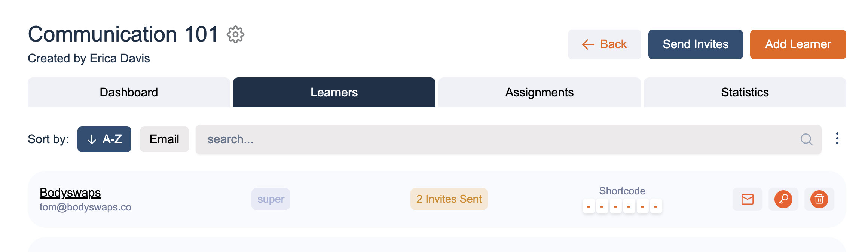Select the Learners tab

click(x=334, y=92)
